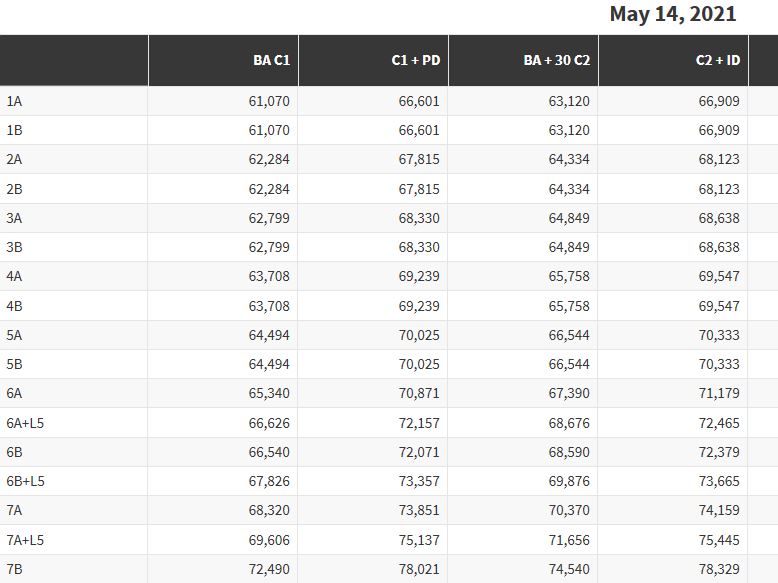
Task: Select the 66,626 cell in row 6A+L5
Action: pos(269,423)
